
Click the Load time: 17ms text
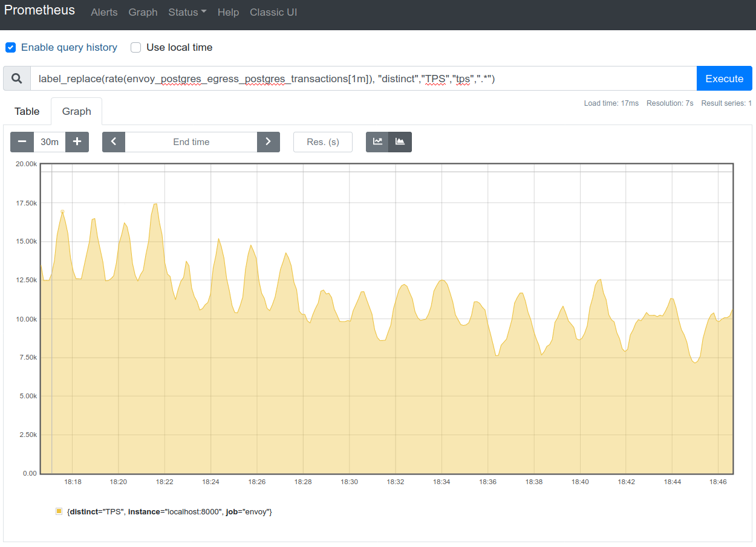point(611,103)
